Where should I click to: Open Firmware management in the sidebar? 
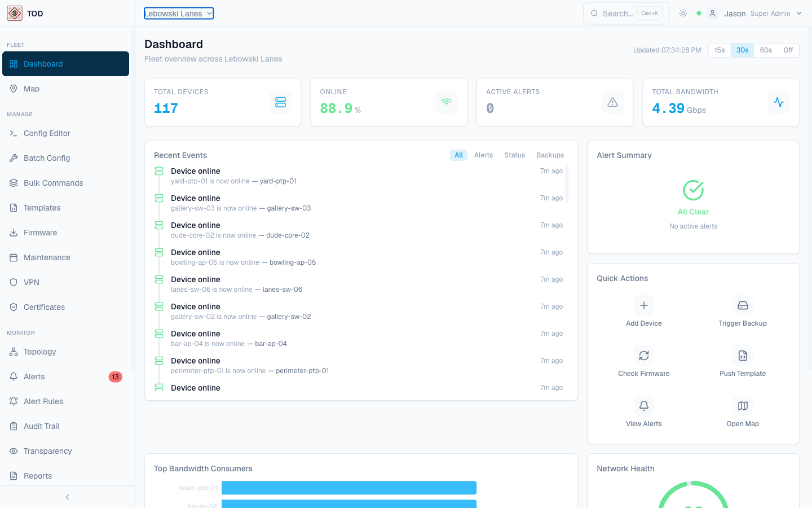pyautogui.click(x=40, y=233)
